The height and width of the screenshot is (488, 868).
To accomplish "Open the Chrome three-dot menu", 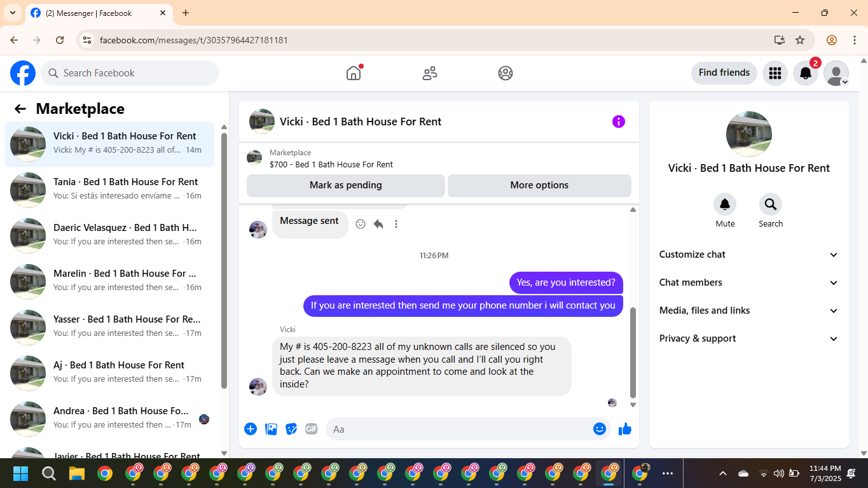I will tap(855, 40).
